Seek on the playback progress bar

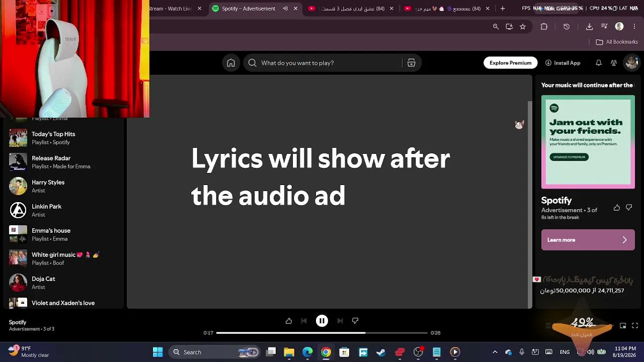tap(321, 333)
